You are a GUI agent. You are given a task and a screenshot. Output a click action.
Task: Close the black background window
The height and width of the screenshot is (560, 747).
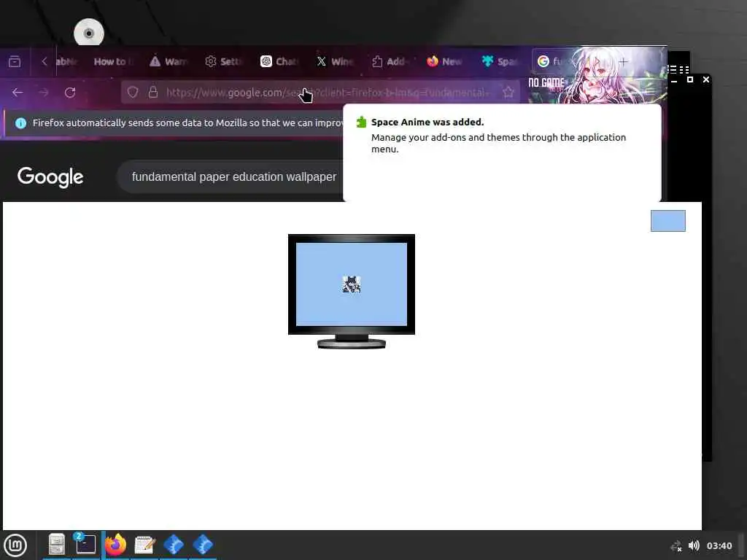(706, 79)
